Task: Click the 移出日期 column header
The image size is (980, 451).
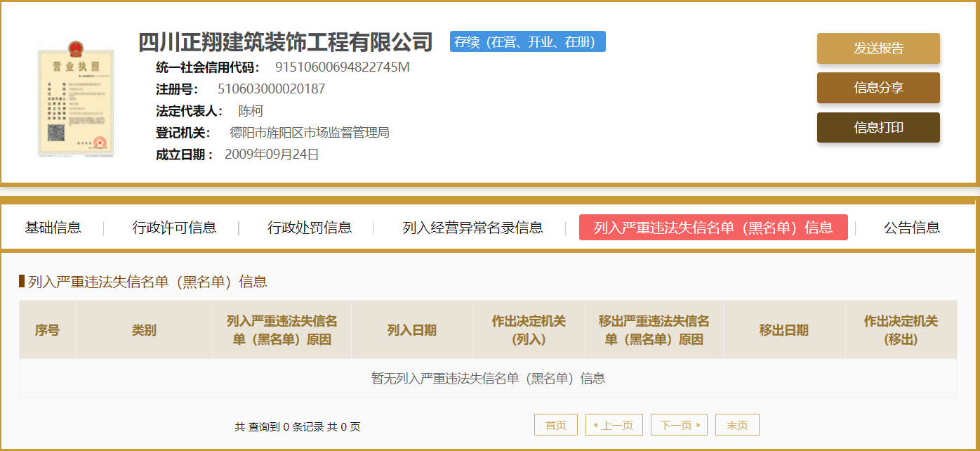Action: click(784, 330)
